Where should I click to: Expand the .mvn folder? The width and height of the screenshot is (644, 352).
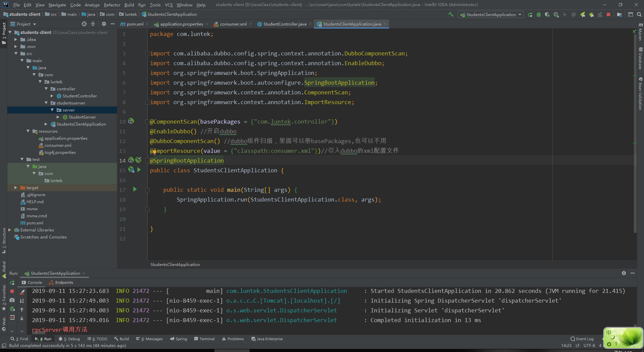click(x=16, y=46)
